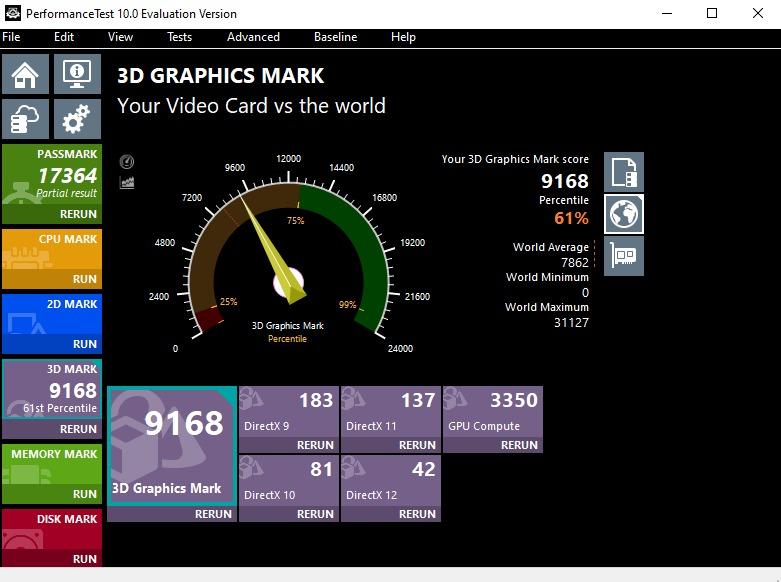Click the World Average value 7862
The height and width of the screenshot is (582, 781).
(575, 263)
